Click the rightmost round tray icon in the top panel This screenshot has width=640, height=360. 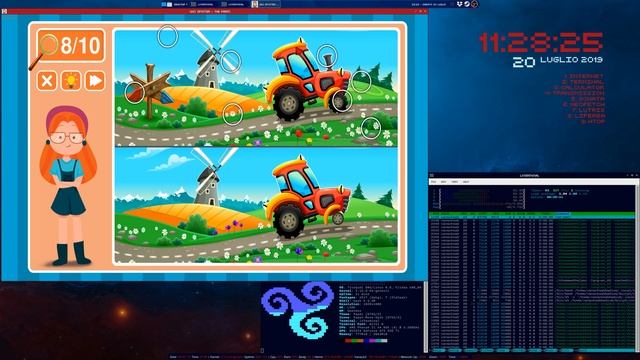(x=474, y=4)
